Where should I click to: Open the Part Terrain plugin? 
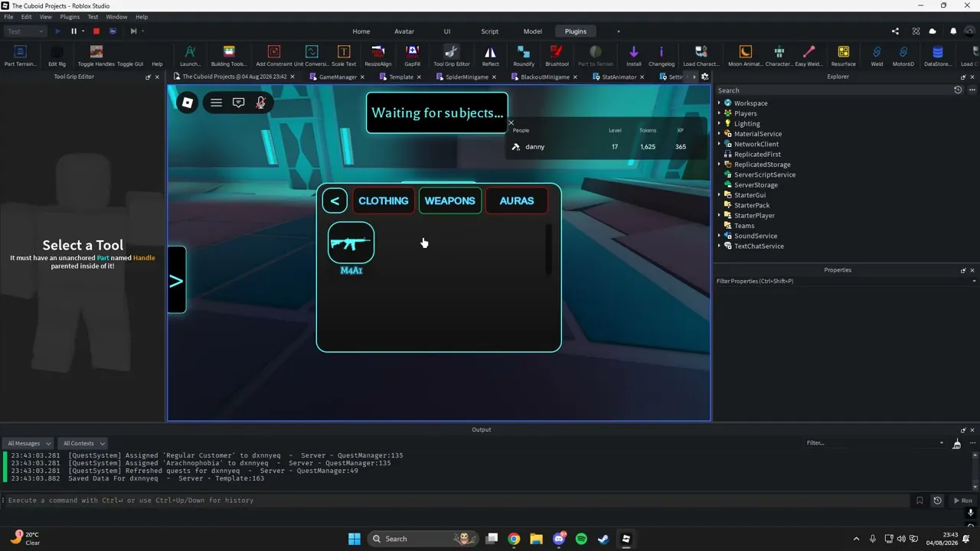[x=20, y=55]
